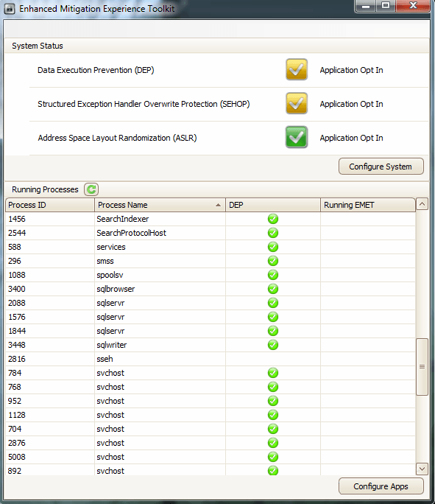Select the sqlwriter process name
This screenshot has width=435, height=504.
point(112,345)
